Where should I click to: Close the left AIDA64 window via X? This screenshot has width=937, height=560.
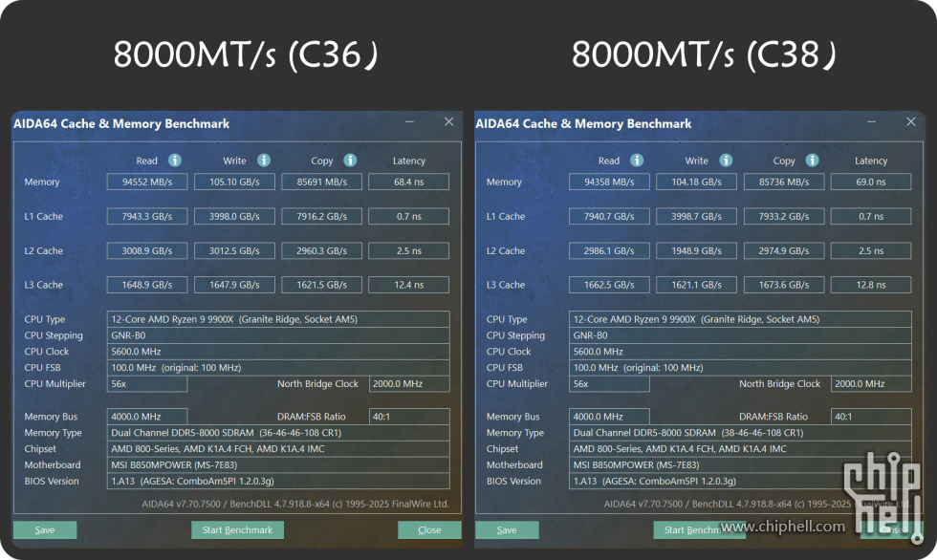tap(448, 122)
